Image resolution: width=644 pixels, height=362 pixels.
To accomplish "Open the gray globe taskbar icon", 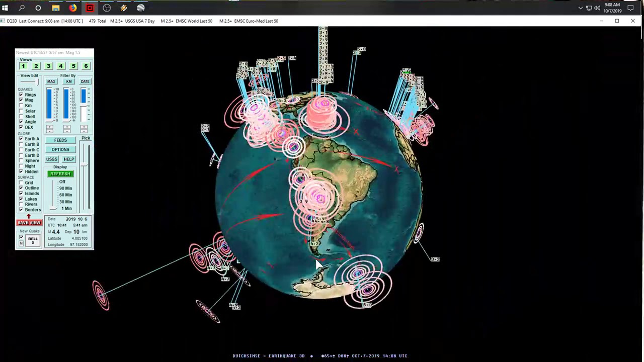I will [141, 8].
